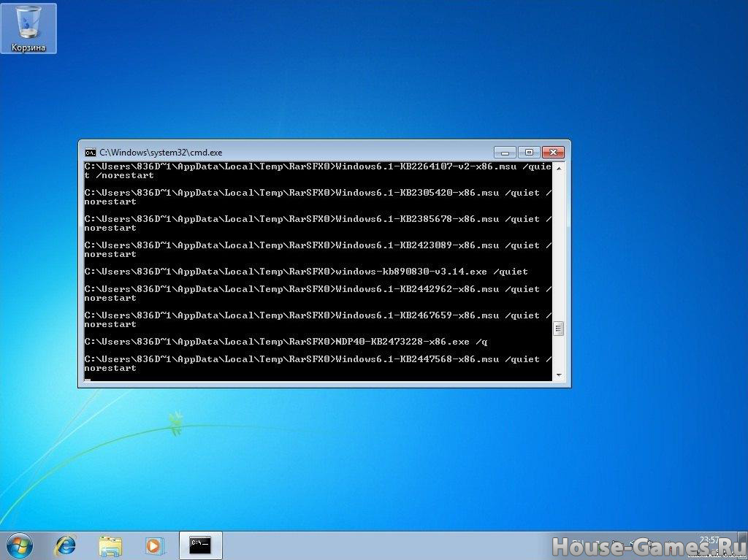
Task: Minimize the cmd.exe window
Action: (505, 152)
